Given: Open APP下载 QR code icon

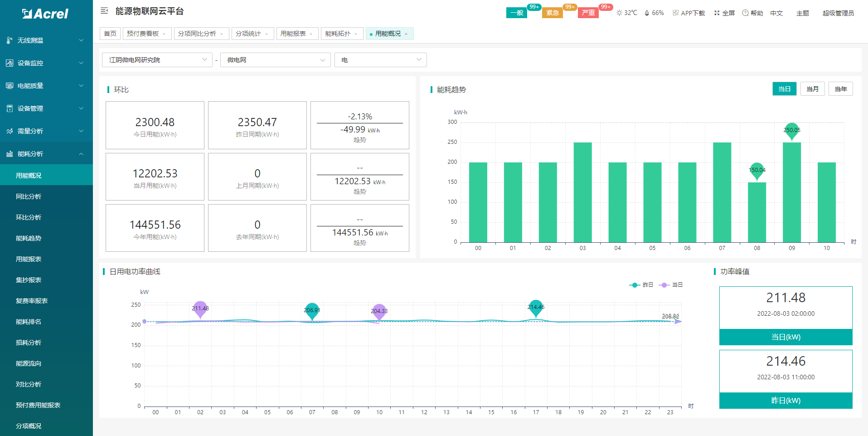Looking at the screenshot, I should click(676, 13).
